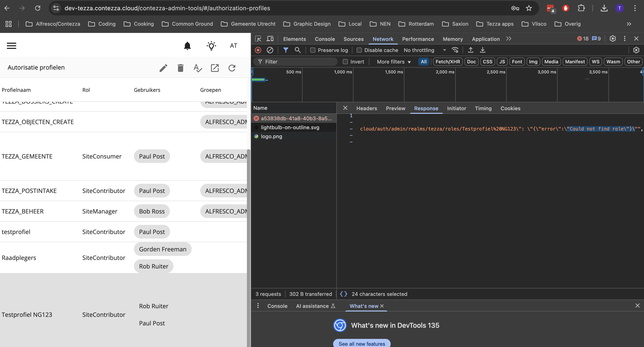The width and height of the screenshot is (644, 347).
Task: Filter requests by Fetch/XHR
Action: pos(448,62)
